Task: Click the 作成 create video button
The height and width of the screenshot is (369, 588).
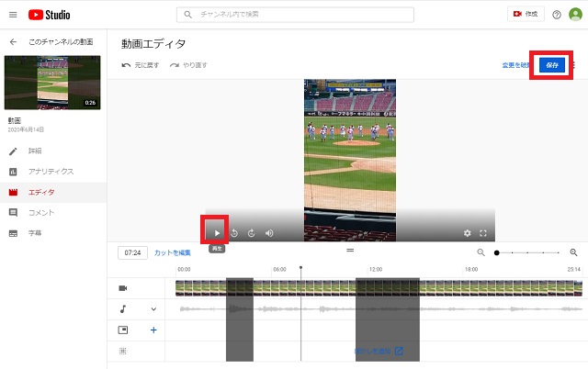Action: tap(526, 14)
